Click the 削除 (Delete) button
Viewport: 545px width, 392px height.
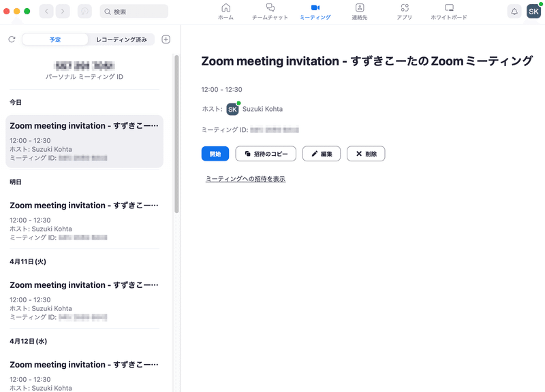tap(366, 154)
